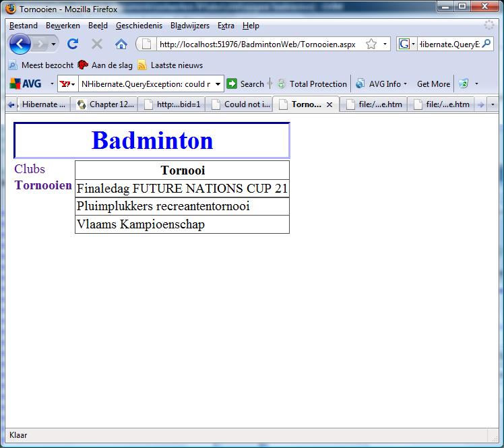Viewport: 504px width, 448px height.
Task: Open the list all tabs dropdown
Action: pos(493,104)
